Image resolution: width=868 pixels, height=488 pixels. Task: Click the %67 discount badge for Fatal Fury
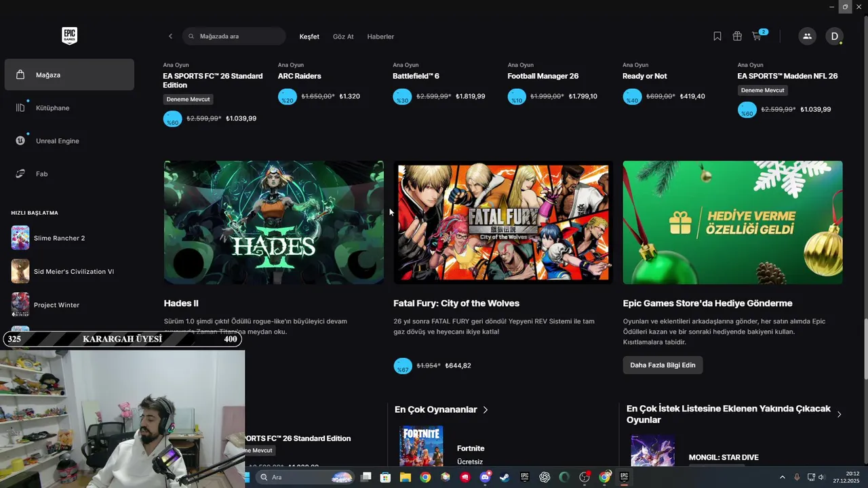click(403, 366)
